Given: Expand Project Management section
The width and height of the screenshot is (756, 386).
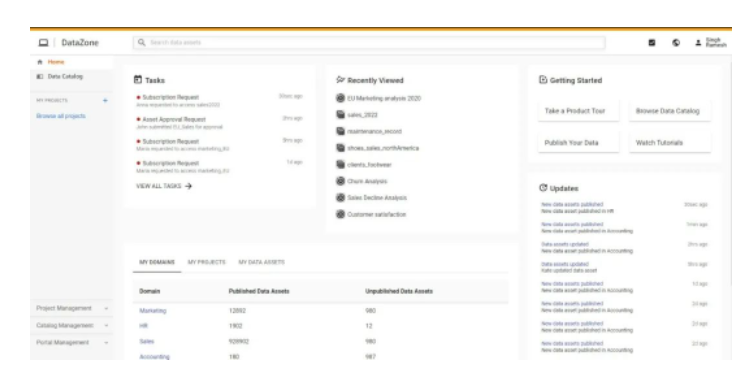Looking at the screenshot, I should (106, 308).
